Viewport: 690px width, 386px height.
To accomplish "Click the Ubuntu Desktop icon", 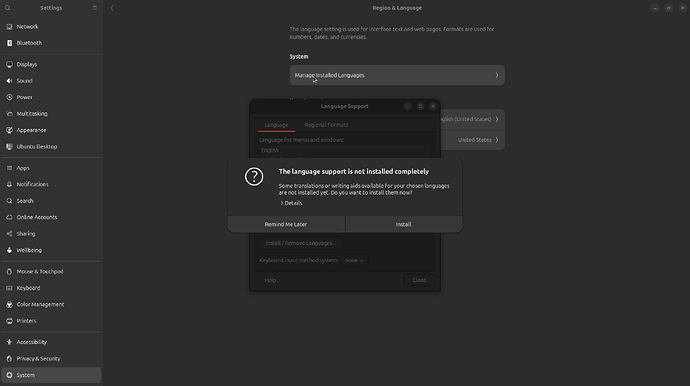I will 9,147.
